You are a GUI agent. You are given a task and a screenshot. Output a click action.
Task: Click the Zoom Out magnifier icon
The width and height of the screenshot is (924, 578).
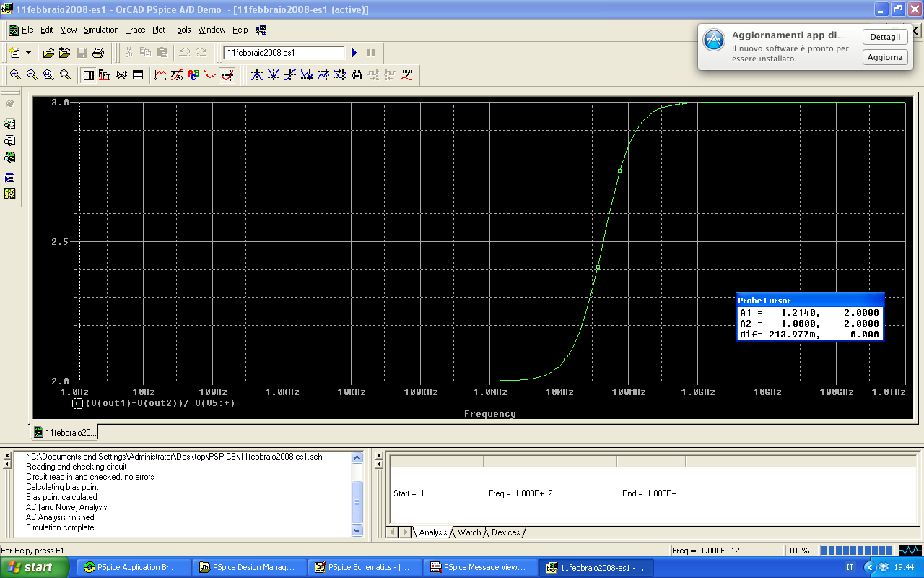(32, 74)
